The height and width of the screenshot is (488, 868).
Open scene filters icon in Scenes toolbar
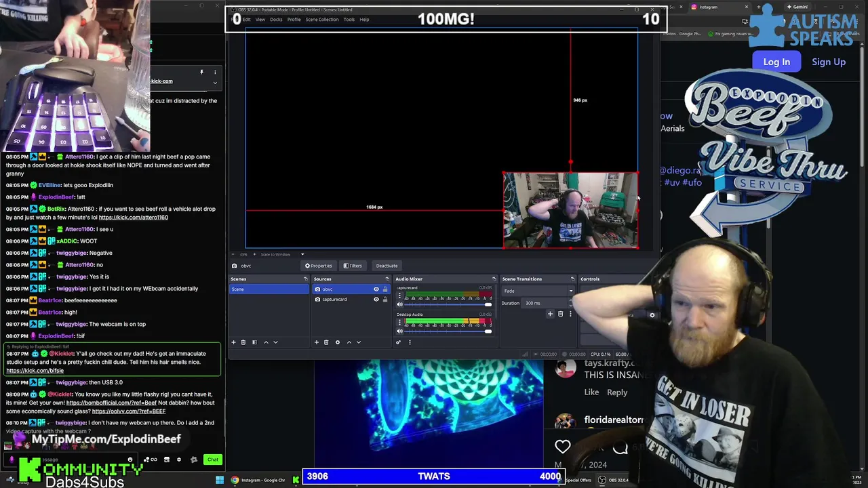tap(254, 342)
